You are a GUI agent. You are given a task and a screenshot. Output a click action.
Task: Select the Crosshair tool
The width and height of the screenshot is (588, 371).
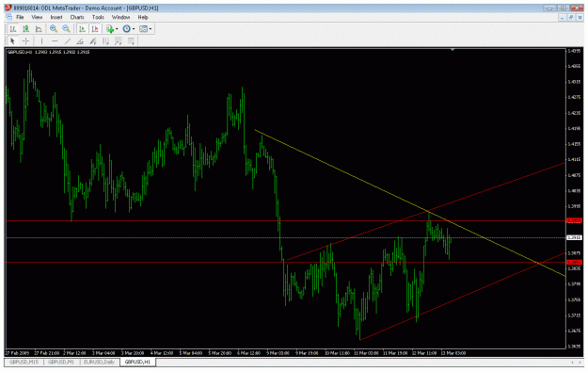[25, 40]
